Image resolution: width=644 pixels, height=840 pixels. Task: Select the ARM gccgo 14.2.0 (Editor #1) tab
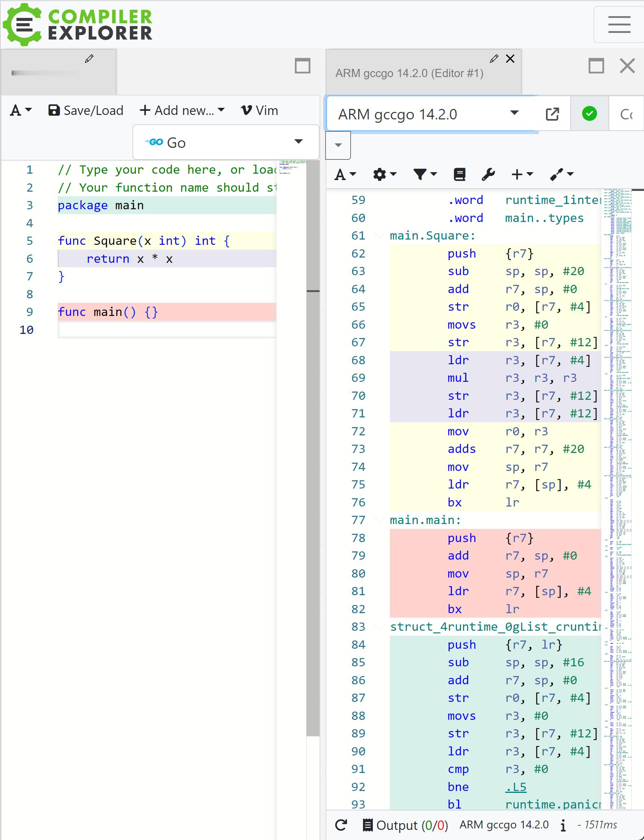coord(409,73)
